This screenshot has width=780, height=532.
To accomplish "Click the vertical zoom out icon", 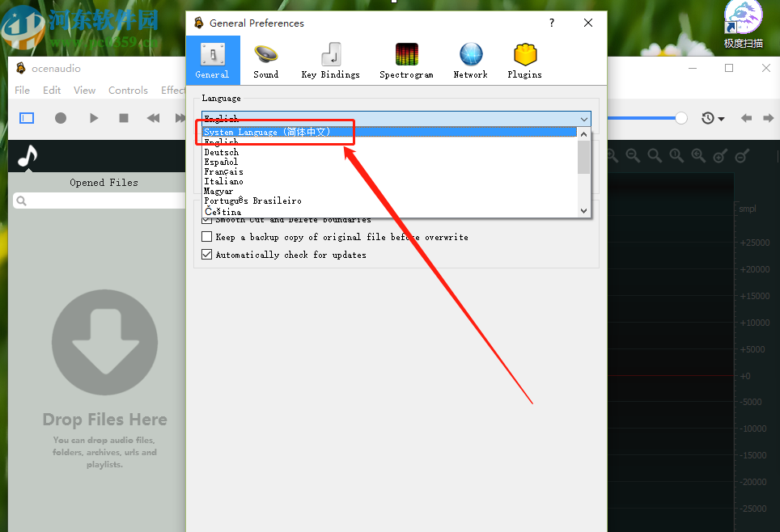I will (x=742, y=155).
